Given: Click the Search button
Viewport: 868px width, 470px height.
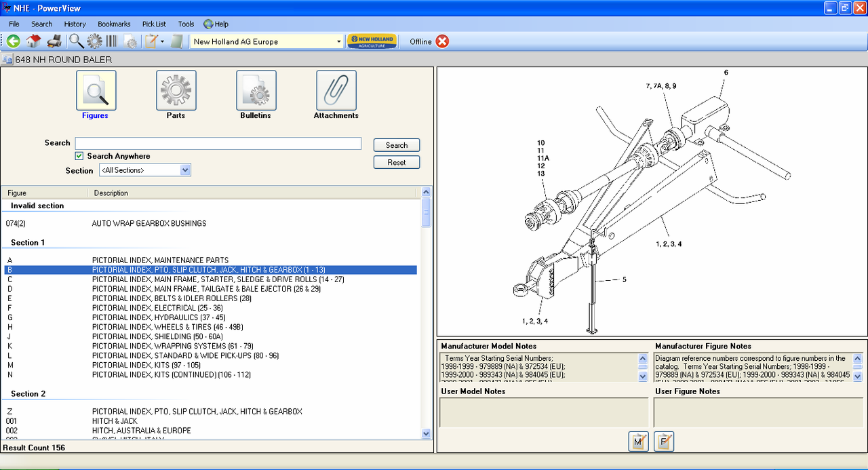Looking at the screenshot, I should point(397,145).
